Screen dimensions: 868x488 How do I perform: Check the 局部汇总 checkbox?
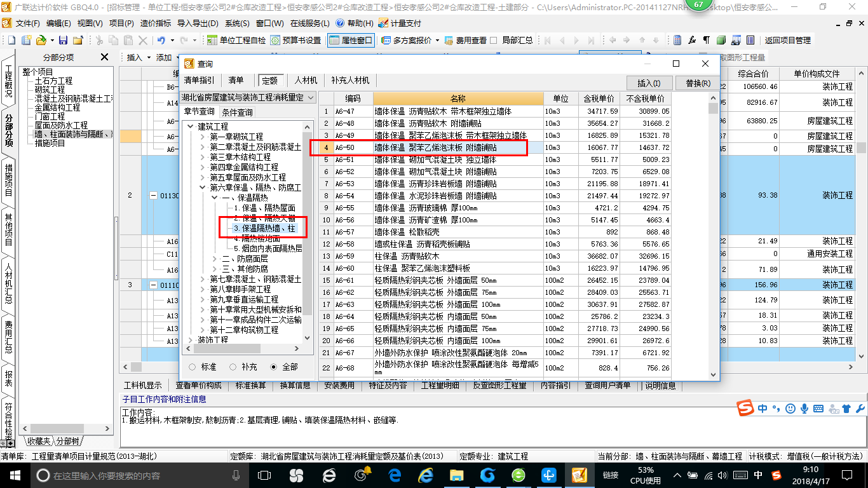pyautogui.click(x=494, y=40)
